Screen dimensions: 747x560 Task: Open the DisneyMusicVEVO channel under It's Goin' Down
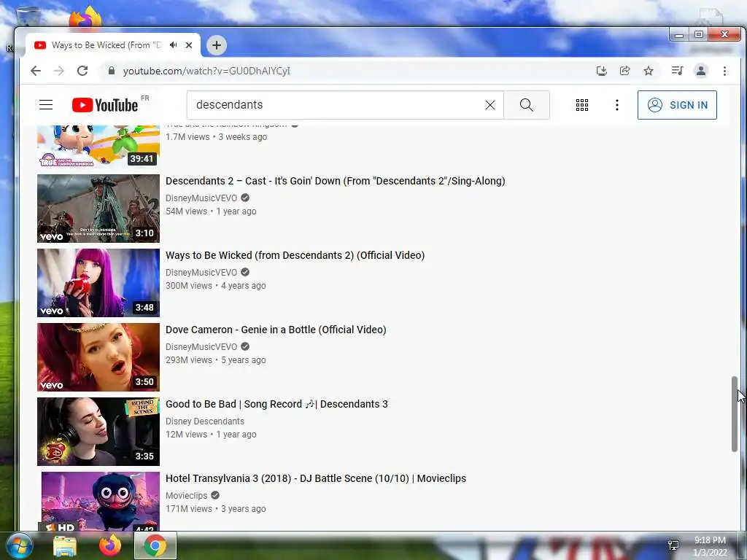coord(201,198)
